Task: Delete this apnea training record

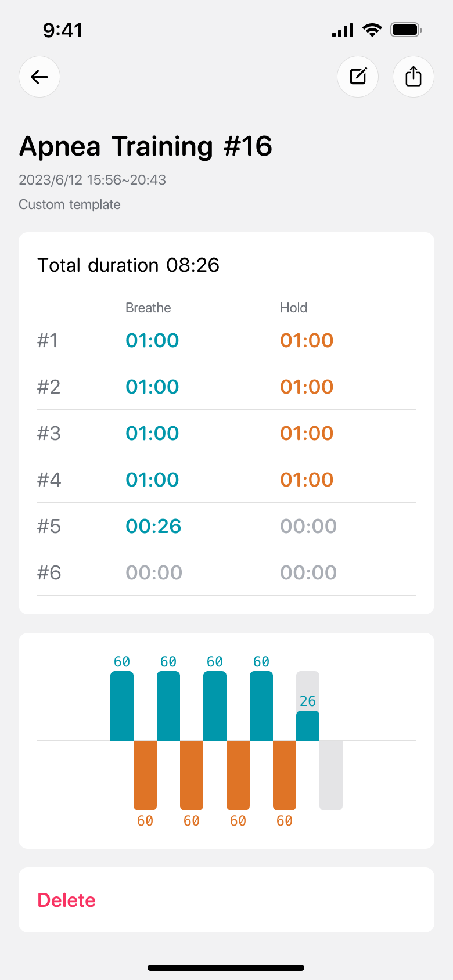Action: [x=66, y=900]
